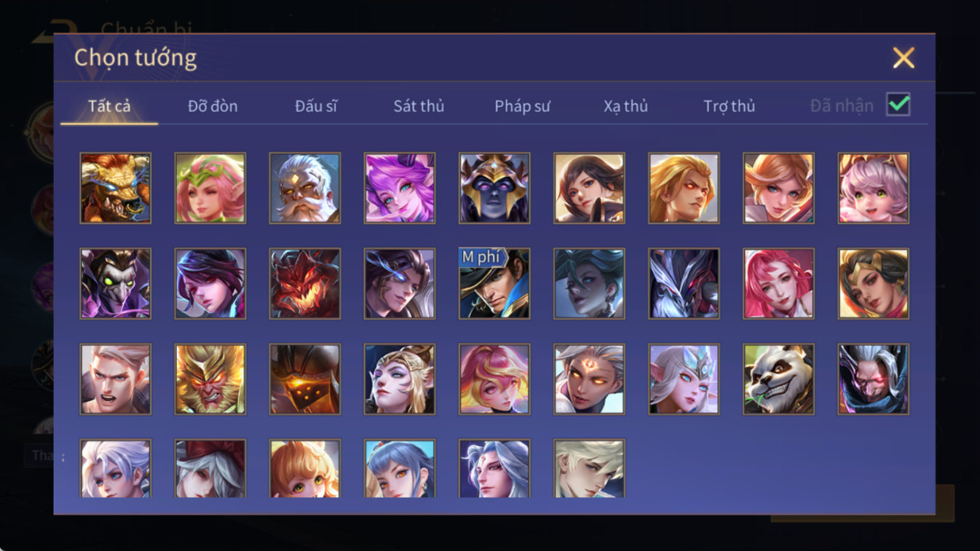Image resolution: width=980 pixels, height=551 pixels.
Task: Close the 'Chọn tướng' dialog
Action: pyautogui.click(x=904, y=58)
